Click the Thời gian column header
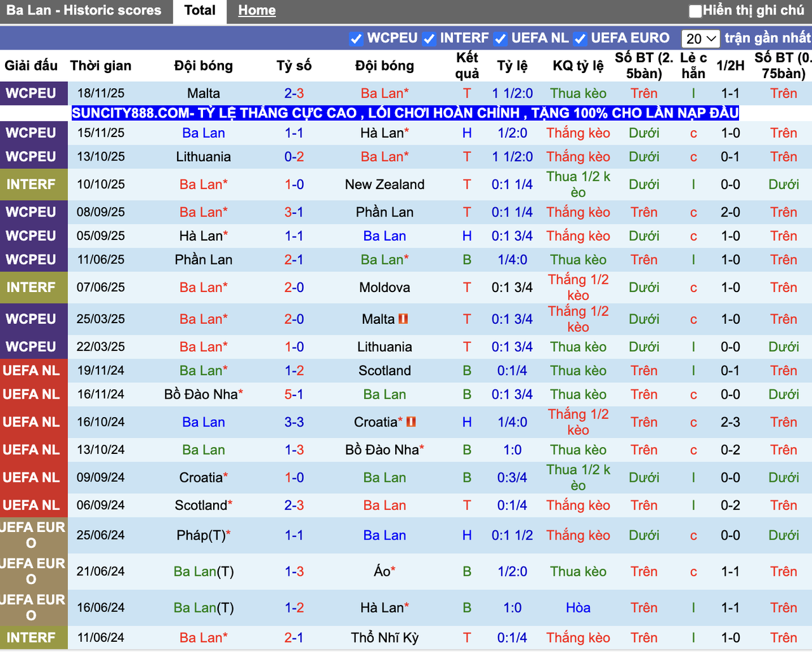The width and height of the screenshot is (812, 652). (x=101, y=65)
